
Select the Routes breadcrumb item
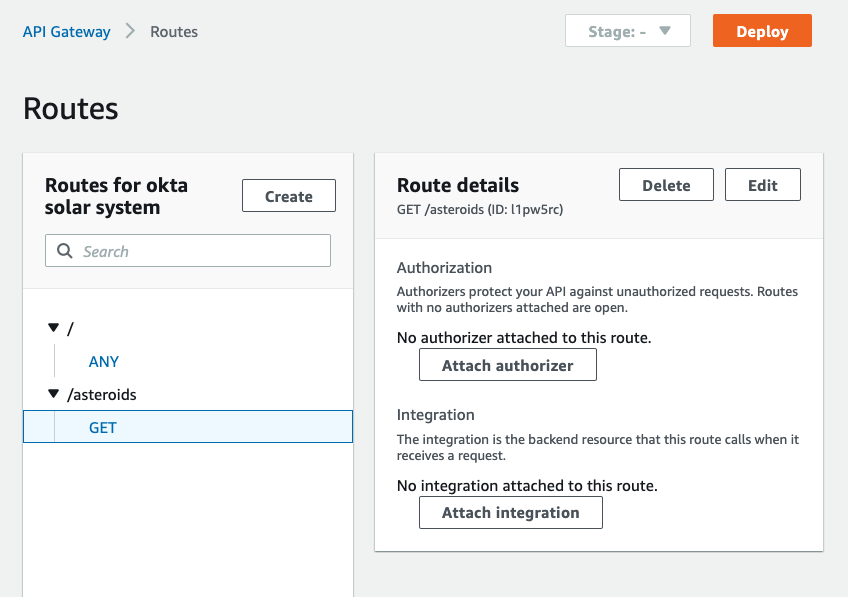click(x=174, y=32)
